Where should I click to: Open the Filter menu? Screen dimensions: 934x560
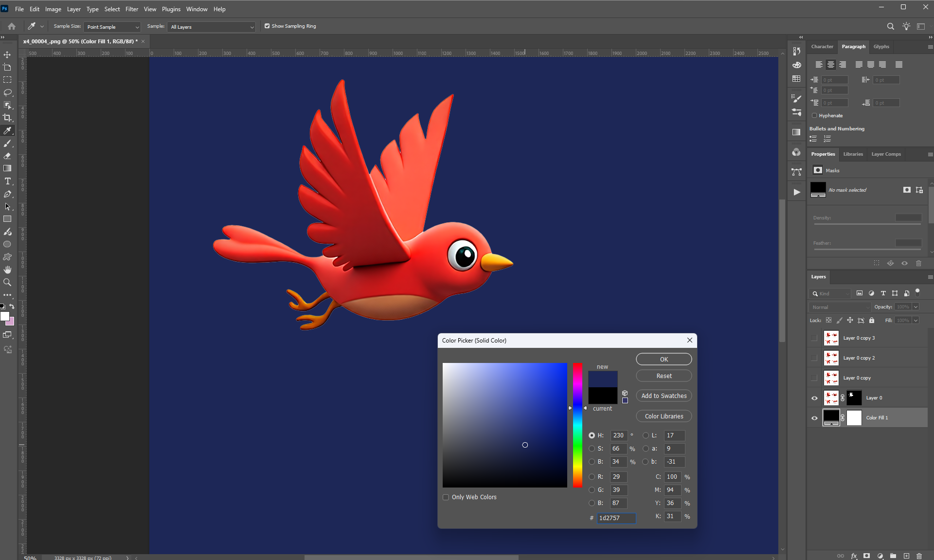[x=131, y=9]
